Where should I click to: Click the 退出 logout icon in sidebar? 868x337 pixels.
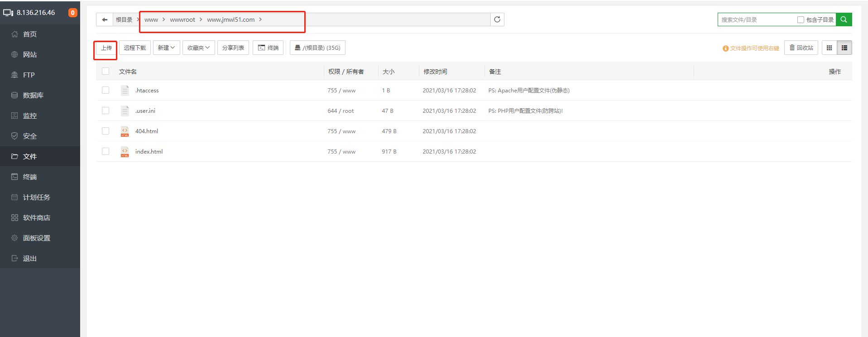(14, 258)
